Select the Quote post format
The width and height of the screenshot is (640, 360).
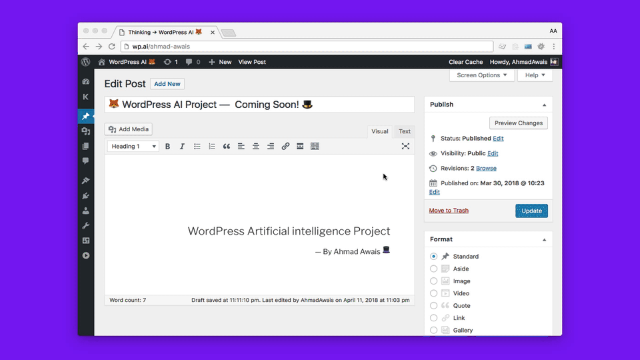[433, 305]
